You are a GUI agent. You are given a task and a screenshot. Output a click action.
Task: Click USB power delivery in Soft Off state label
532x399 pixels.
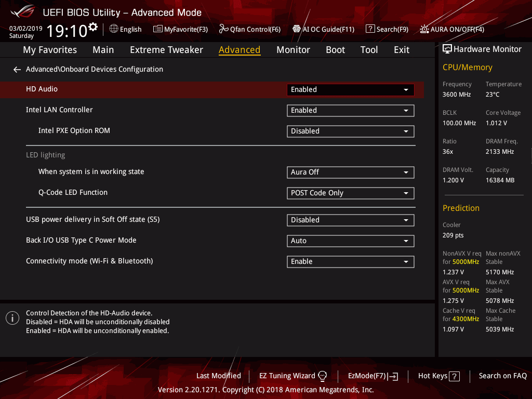[x=92, y=220]
